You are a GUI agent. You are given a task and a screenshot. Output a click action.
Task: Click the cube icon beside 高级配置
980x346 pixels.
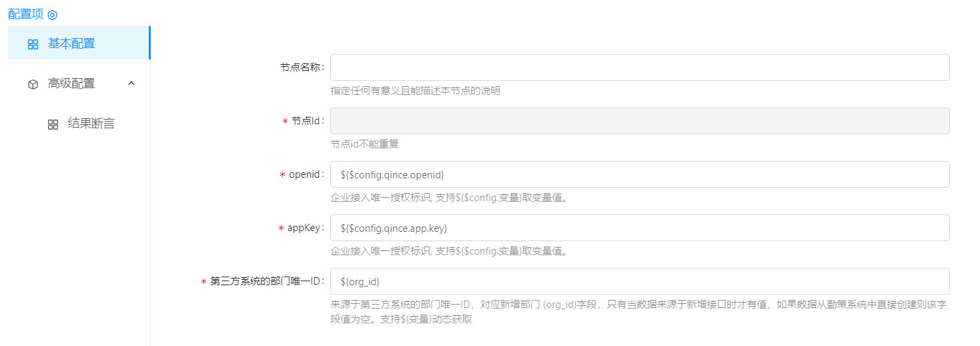pos(33,84)
